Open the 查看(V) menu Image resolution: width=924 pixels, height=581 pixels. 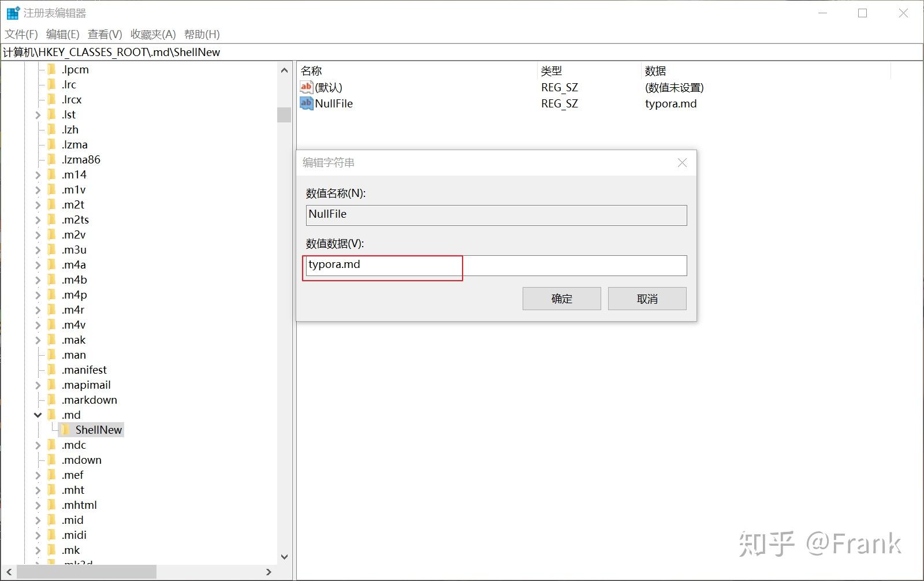point(103,34)
